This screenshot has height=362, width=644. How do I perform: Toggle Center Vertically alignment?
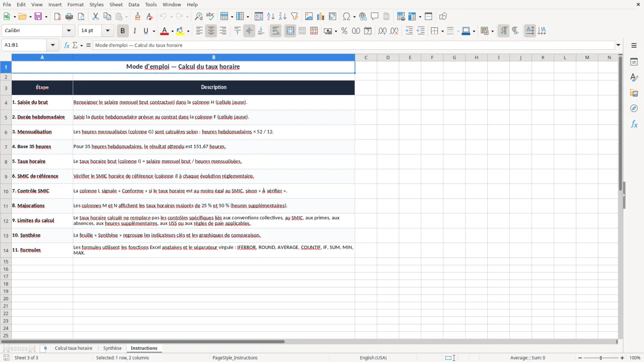pos(249,31)
